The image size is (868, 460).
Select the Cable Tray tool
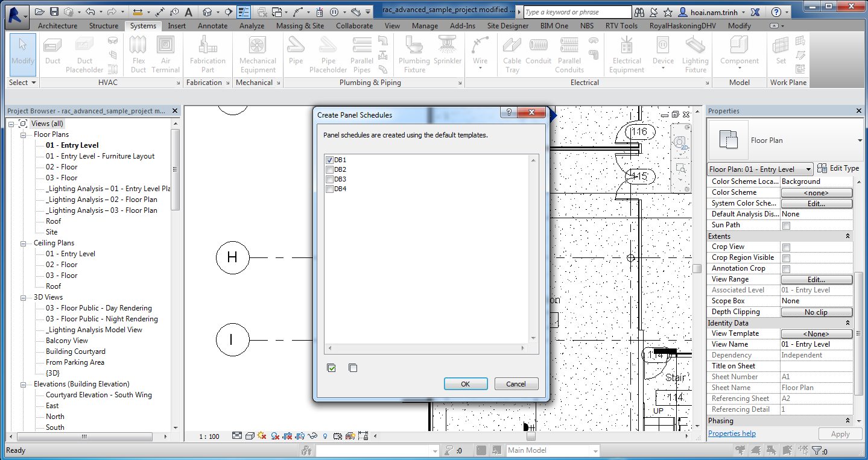(x=512, y=54)
